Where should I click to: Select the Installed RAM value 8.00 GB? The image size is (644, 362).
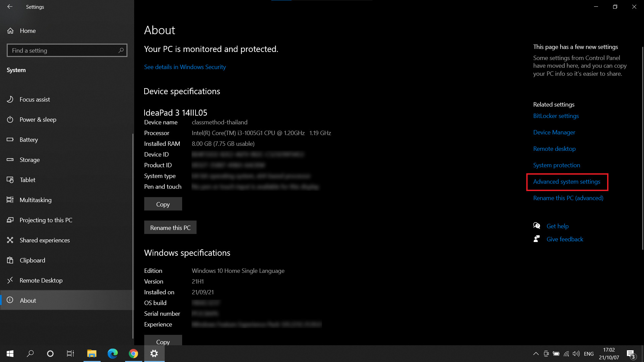coord(223,144)
